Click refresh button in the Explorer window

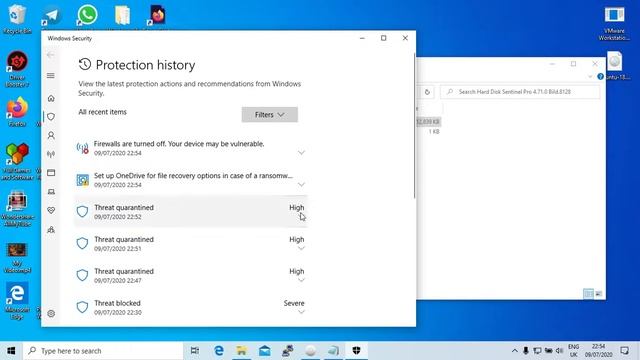tap(427, 92)
